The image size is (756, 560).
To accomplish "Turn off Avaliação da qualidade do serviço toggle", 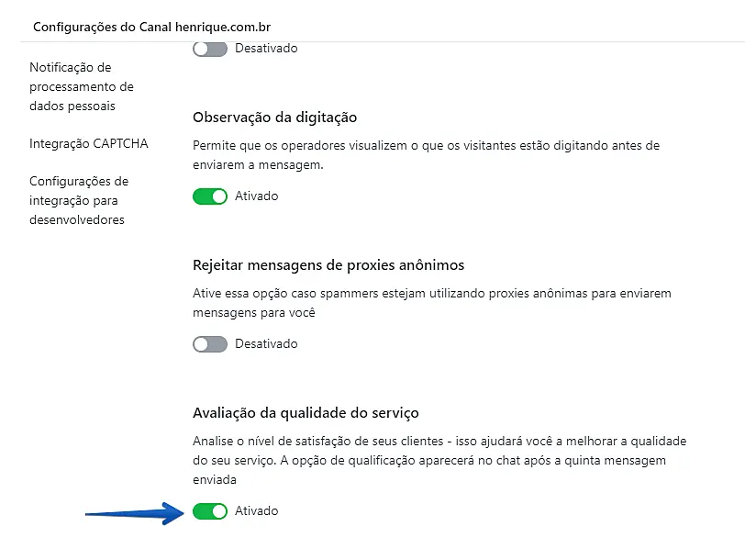I will 210,511.
